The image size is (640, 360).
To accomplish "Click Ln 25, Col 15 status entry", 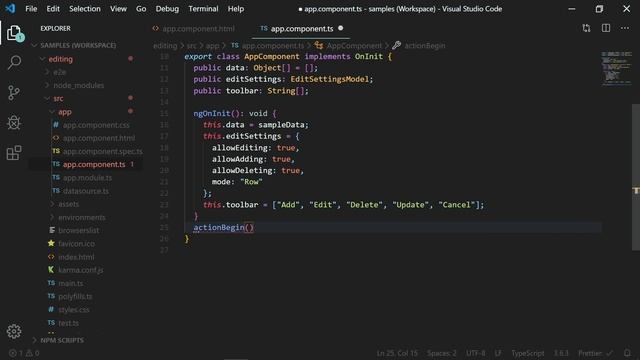I will click(397, 353).
